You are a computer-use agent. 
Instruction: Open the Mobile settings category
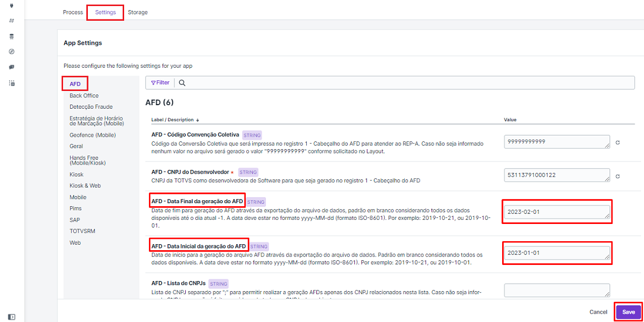pos(78,197)
